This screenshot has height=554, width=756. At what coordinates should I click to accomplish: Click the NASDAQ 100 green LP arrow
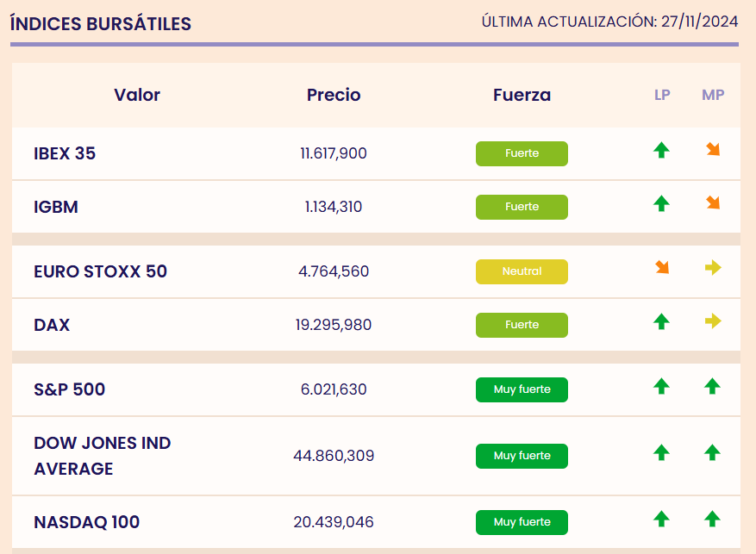point(661,519)
